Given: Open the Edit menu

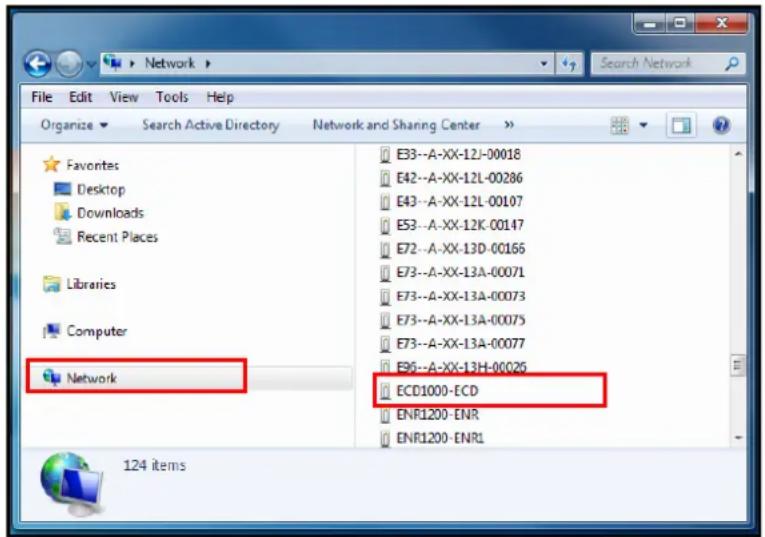Looking at the screenshot, I should [81, 97].
